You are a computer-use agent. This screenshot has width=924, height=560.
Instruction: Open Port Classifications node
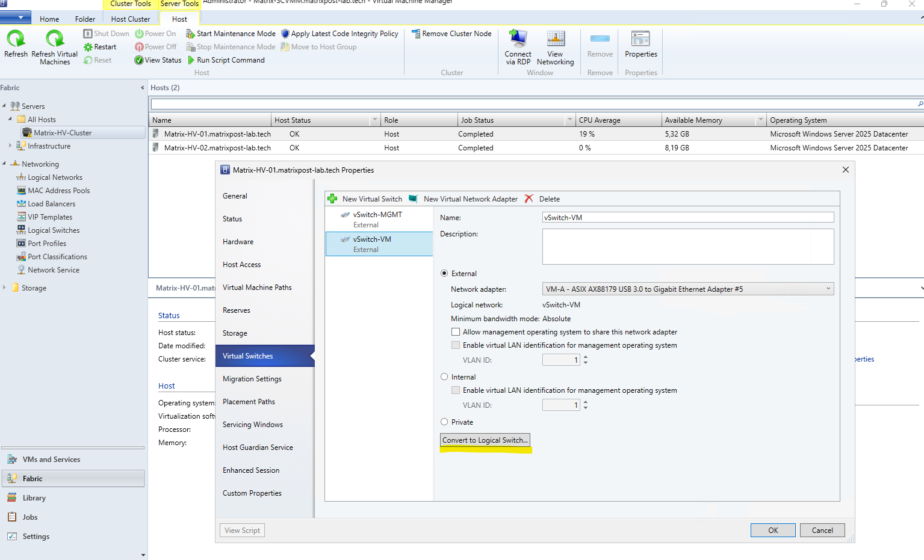click(57, 257)
